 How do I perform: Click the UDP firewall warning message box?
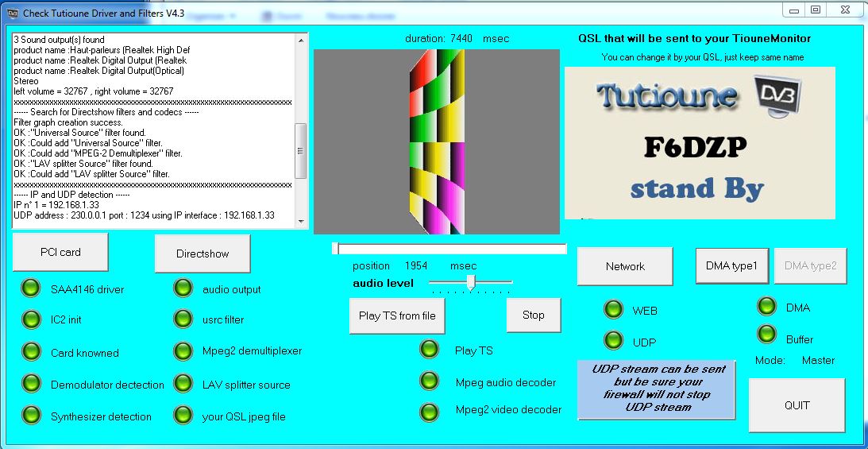[657, 390]
